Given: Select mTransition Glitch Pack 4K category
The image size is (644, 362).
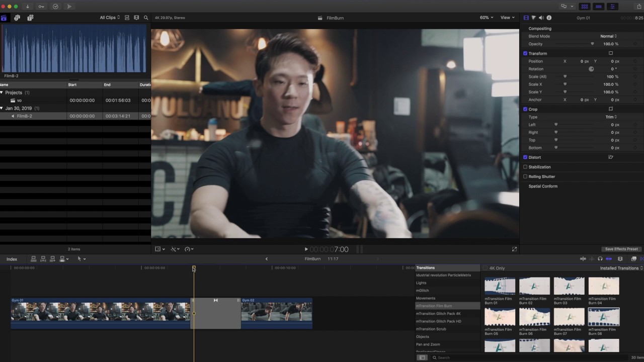Looking at the screenshot, I should coord(438,313).
